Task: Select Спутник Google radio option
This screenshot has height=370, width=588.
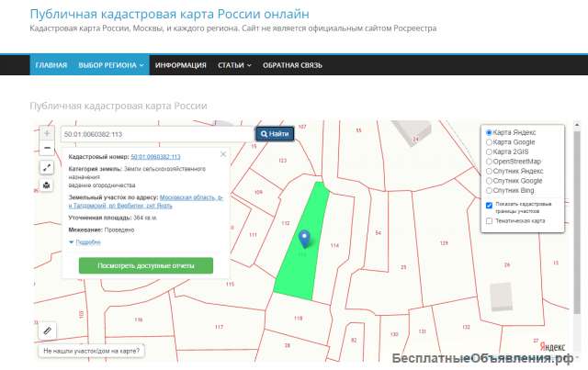Action: [489, 181]
